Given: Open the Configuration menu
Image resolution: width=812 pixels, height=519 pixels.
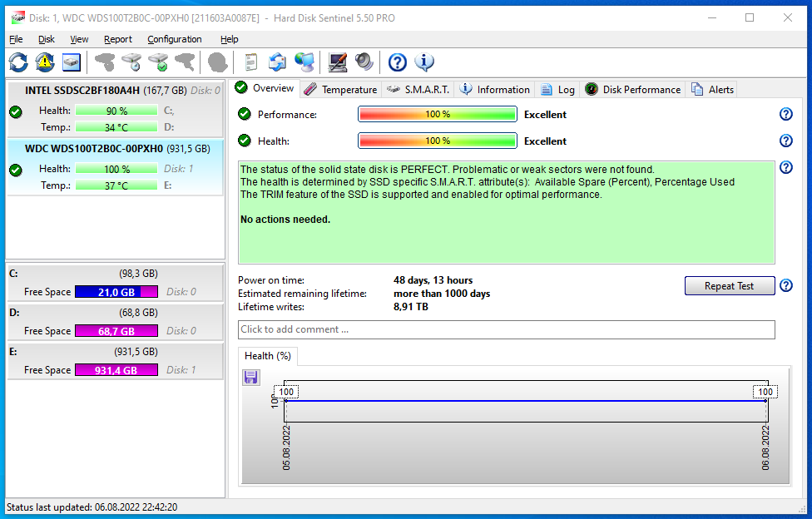Looking at the screenshot, I should (x=175, y=39).
